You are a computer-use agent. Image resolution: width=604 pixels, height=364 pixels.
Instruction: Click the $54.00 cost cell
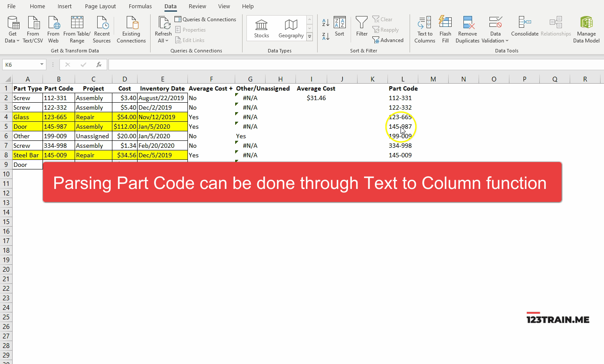click(125, 117)
